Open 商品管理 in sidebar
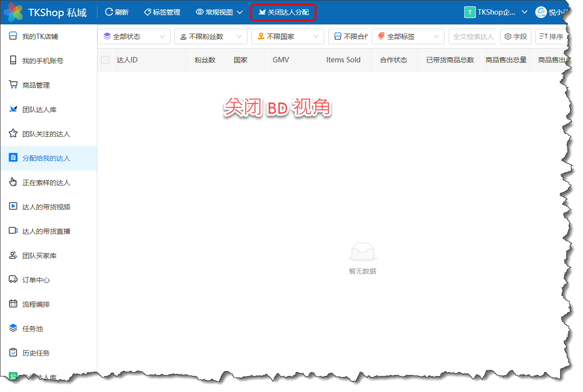Image resolution: width=583 pixels, height=392 pixels. click(48, 85)
